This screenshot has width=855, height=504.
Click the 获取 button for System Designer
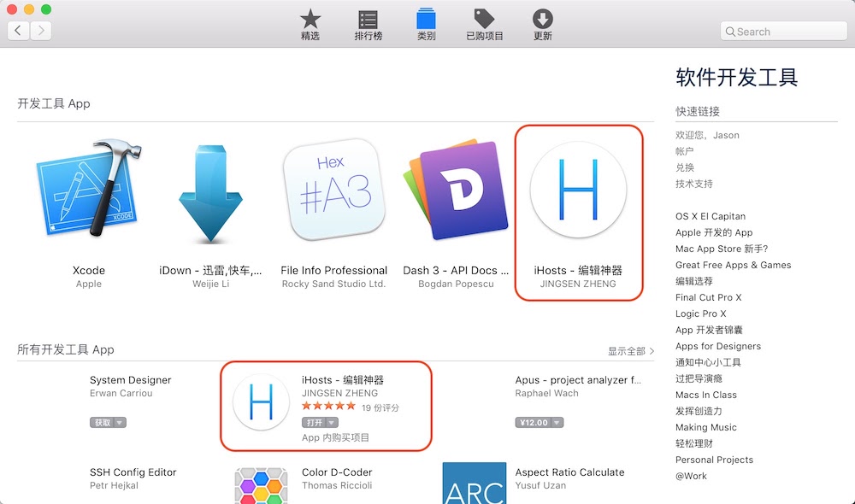103,422
